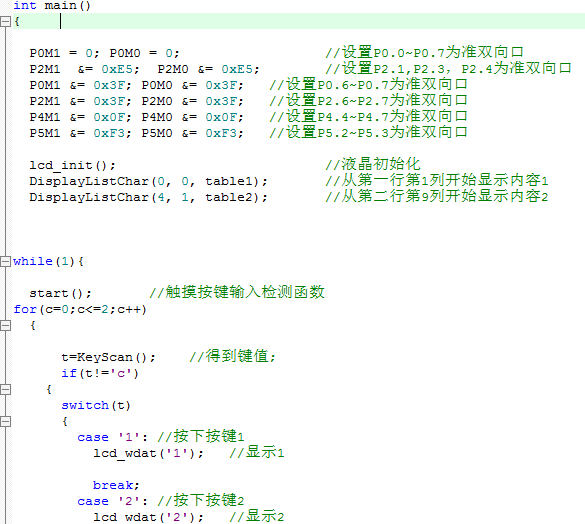Click comment '//设置P0.0~P0.7为准双向口'
Image resolution: width=585 pixels, height=524 pixels.
point(425,53)
